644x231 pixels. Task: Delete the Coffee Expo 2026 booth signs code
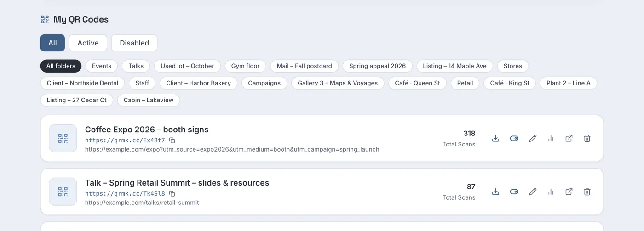point(587,138)
